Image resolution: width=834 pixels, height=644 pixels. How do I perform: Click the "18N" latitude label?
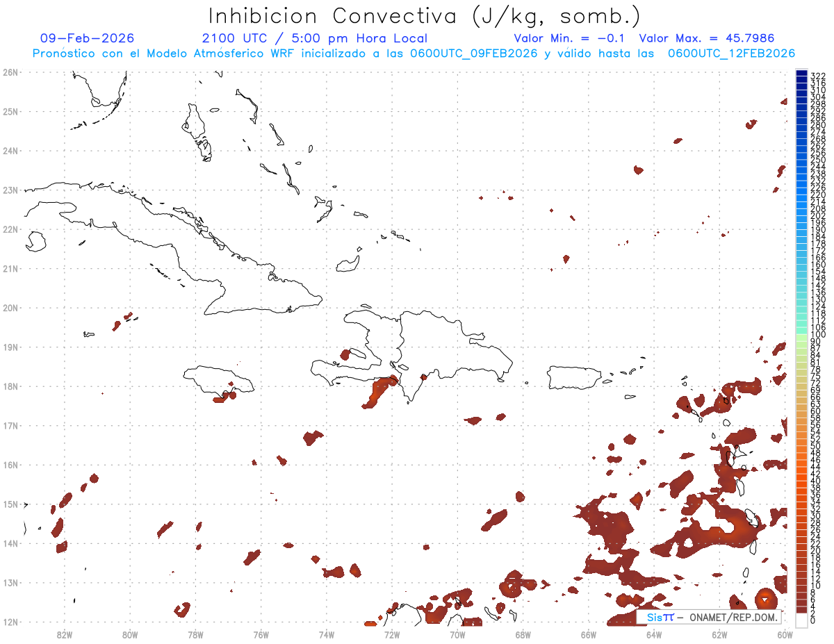tap(10, 386)
